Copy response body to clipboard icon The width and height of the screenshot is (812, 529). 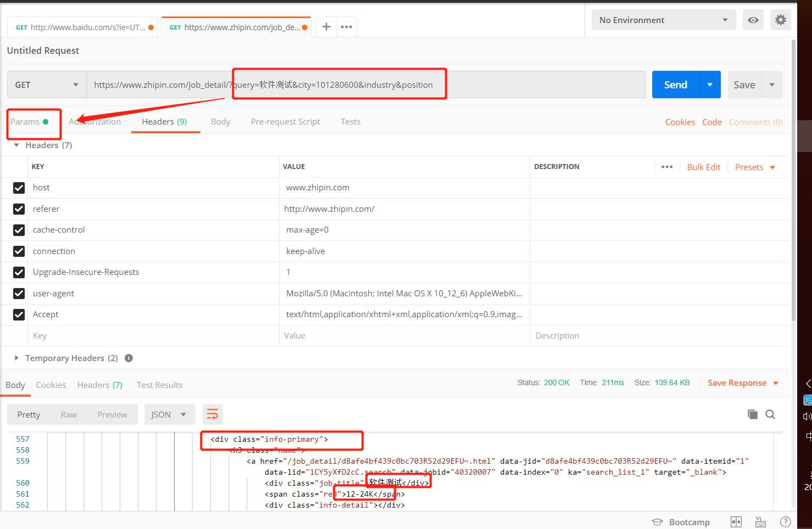pyautogui.click(x=752, y=414)
